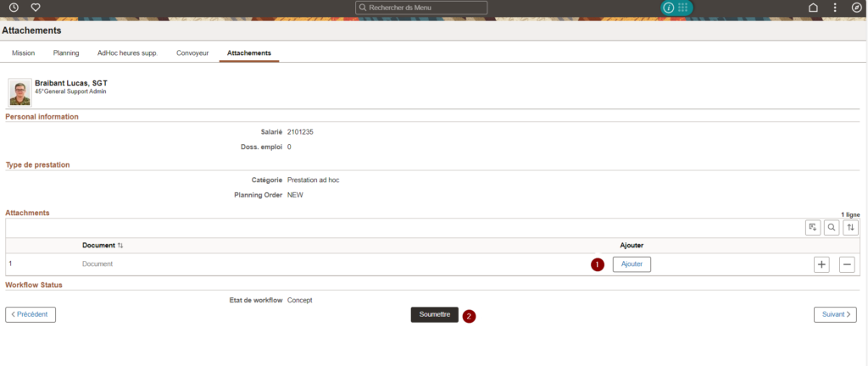Screen dimensions: 868x366
Task: Open the compass navigator icon
Action: pos(856,8)
